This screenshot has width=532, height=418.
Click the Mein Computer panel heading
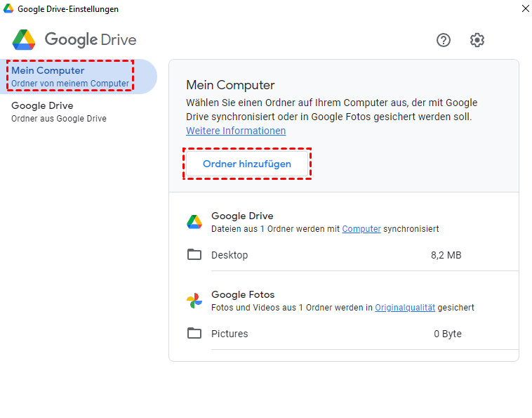230,86
